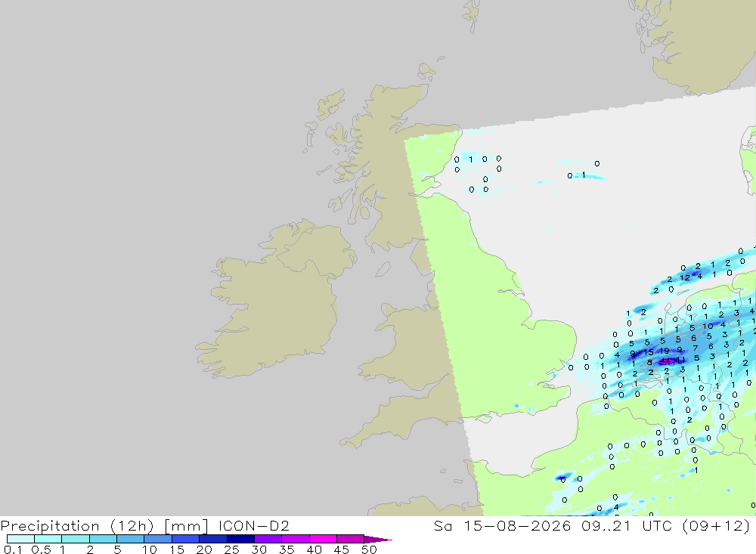Viewport: 756px width, 554px height.
Task: Select the 10–15 mm blue legend swatch
Action: coord(158,539)
